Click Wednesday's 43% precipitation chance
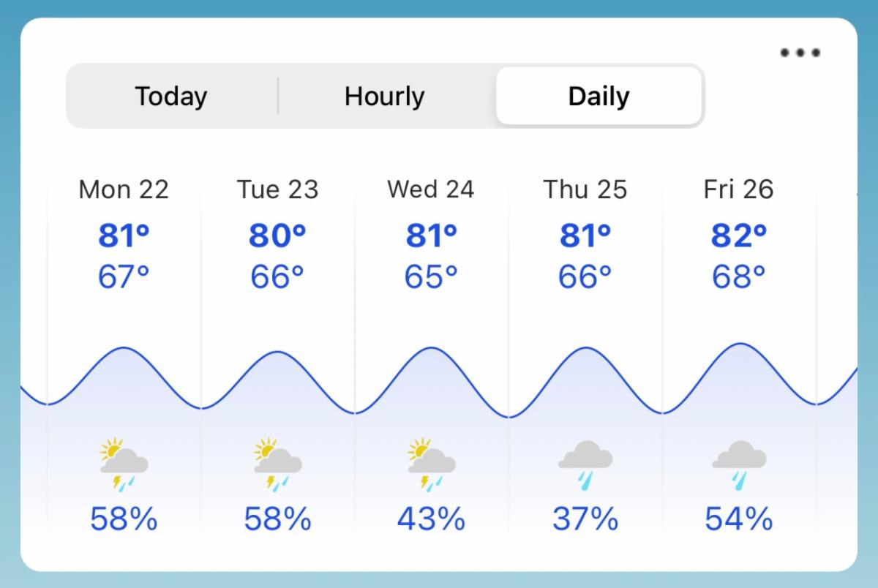This screenshot has height=588, width=878. click(431, 519)
